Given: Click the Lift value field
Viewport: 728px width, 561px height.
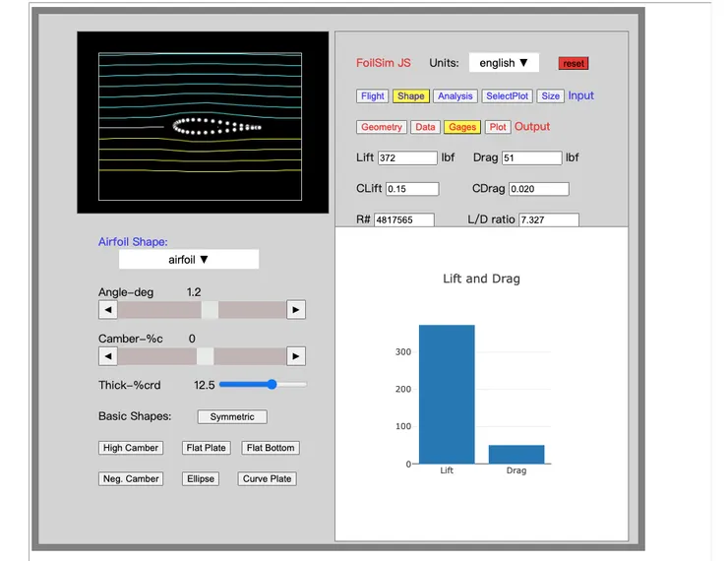Looking at the screenshot, I should (407, 157).
